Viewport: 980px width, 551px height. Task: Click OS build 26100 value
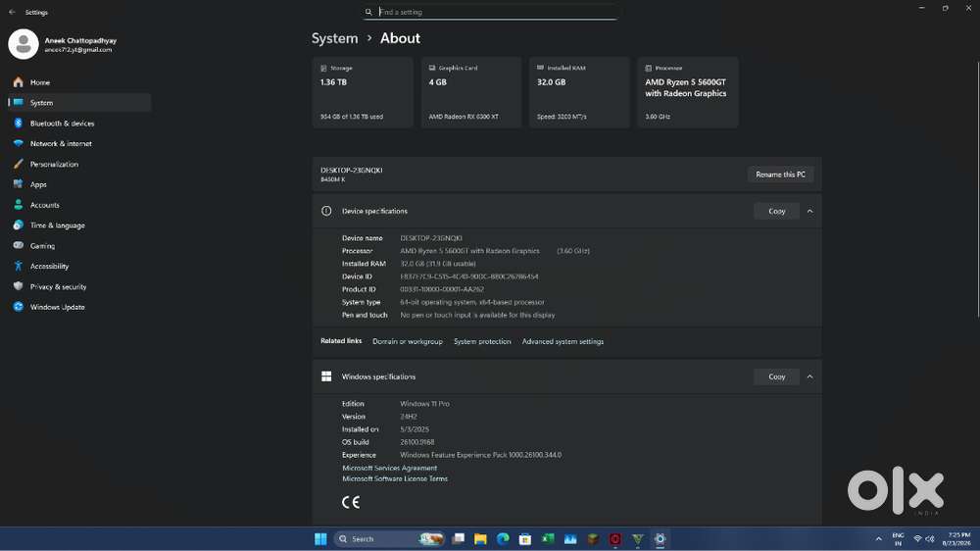click(x=416, y=442)
